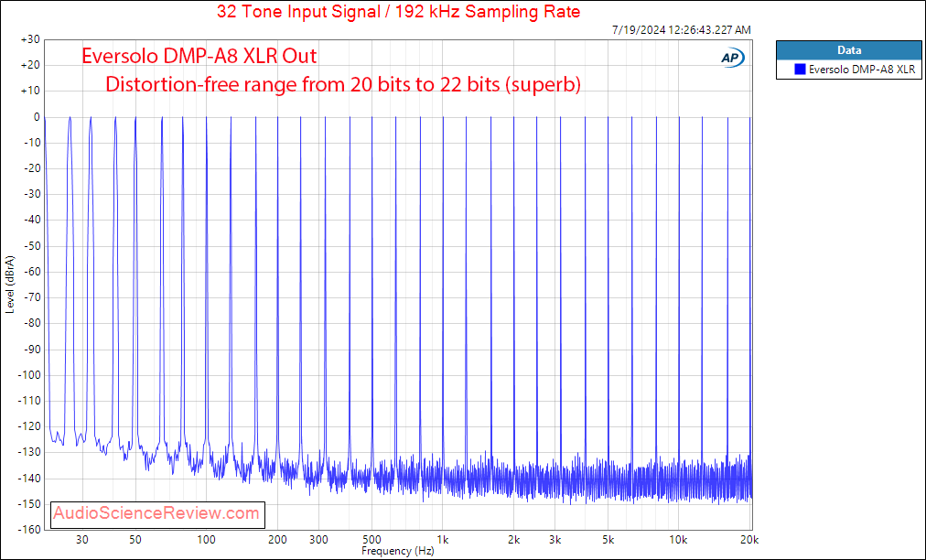Open the AudioScienceReview.com watermark link
This screenshot has width=926, height=560.
156,512
